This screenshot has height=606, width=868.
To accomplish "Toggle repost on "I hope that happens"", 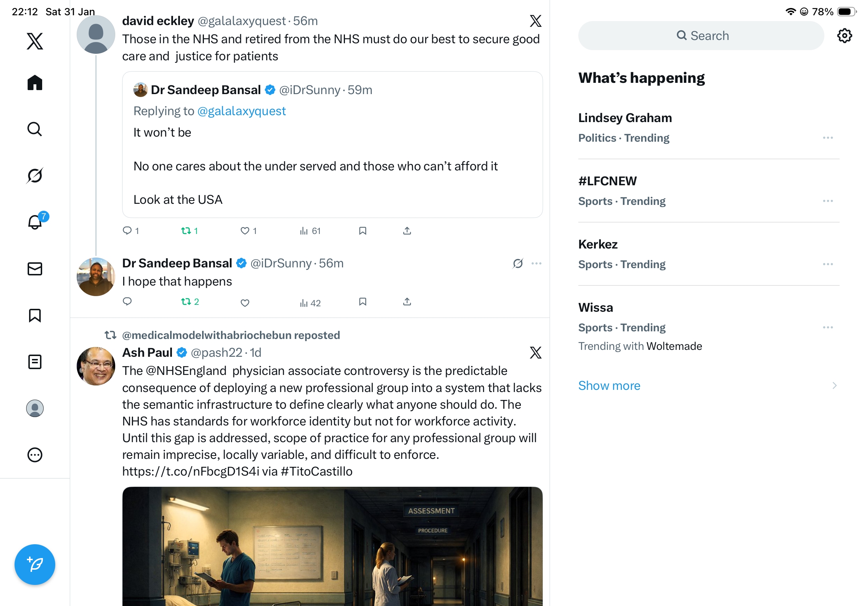I will pos(186,302).
